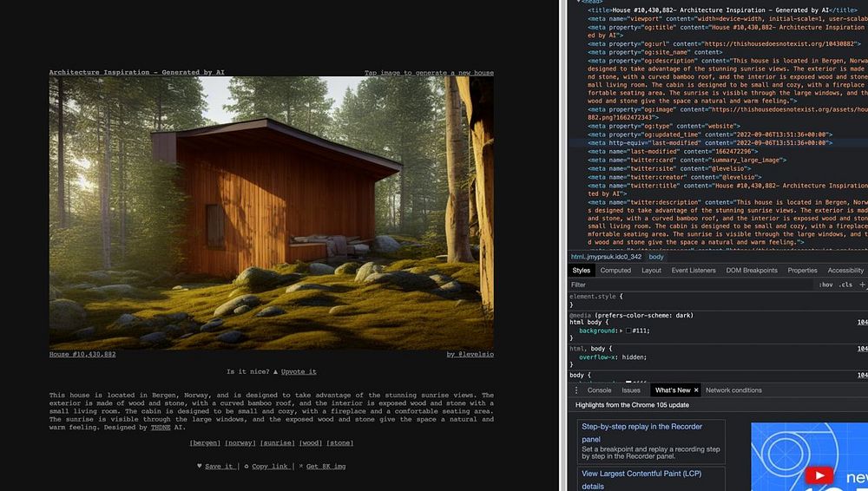Toggle the .cls element classes panel
The height and width of the screenshot is (491, 868).
[845, 285]
